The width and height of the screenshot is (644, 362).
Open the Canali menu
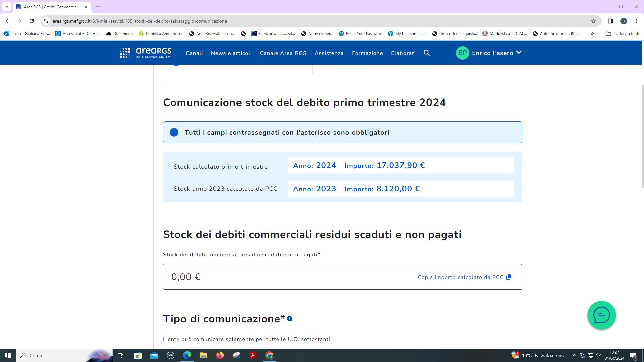point(194,53)
